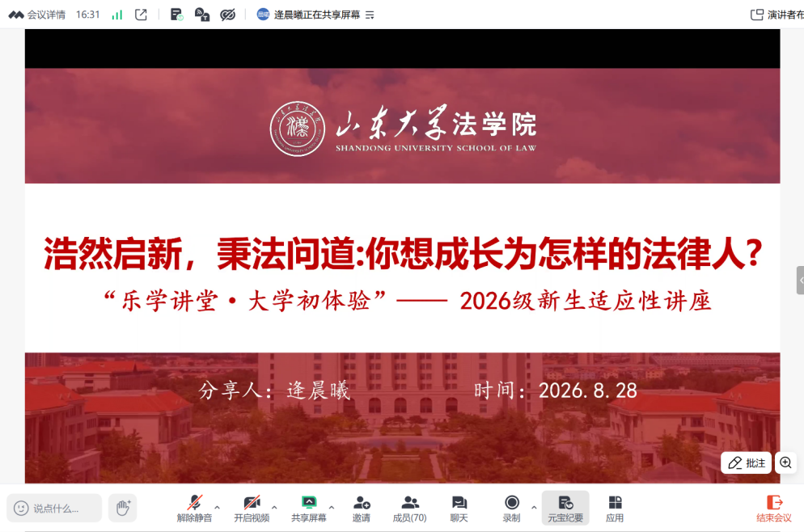Open the emoji smiley icon

(21, 509)
